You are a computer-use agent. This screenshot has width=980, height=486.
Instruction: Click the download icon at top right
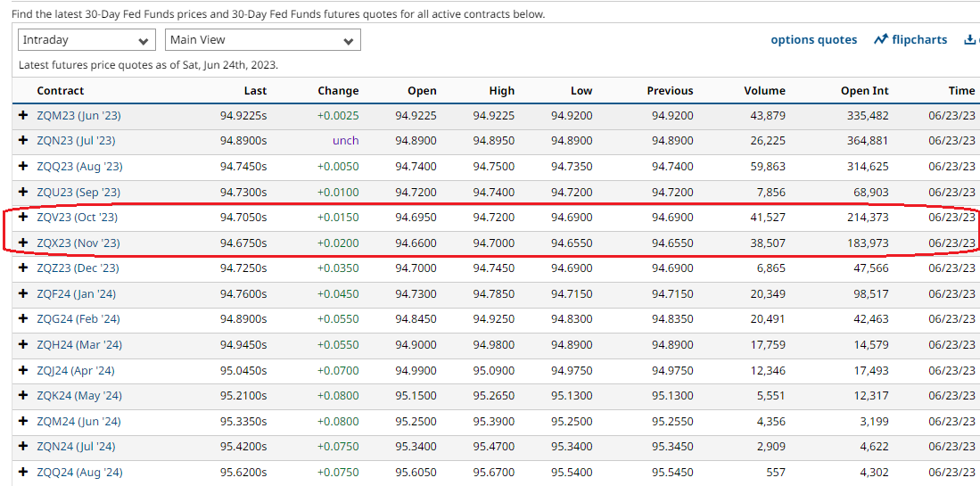pyautogui.click(x=970, y=40)
